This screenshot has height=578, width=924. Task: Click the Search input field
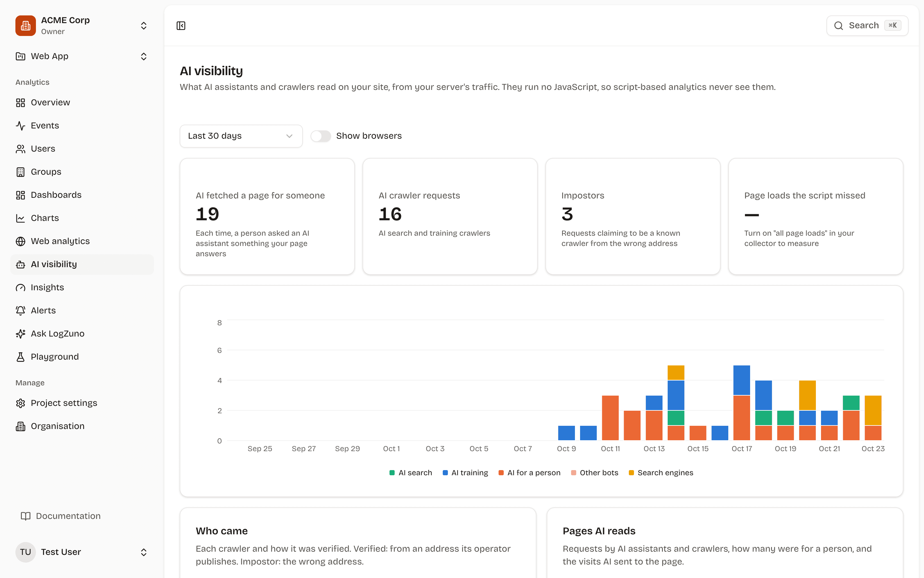pyautogui.click(x=867, y=26)
